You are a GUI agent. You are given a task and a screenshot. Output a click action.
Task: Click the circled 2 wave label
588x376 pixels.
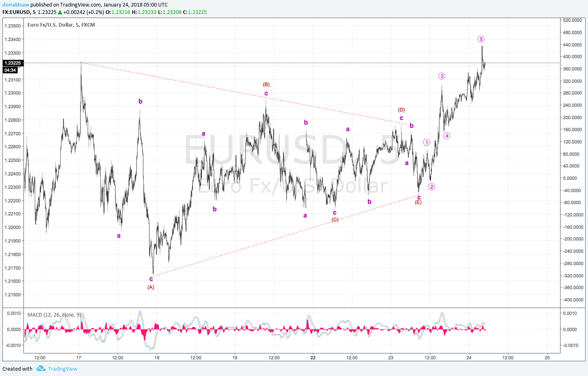pos(432,187)
